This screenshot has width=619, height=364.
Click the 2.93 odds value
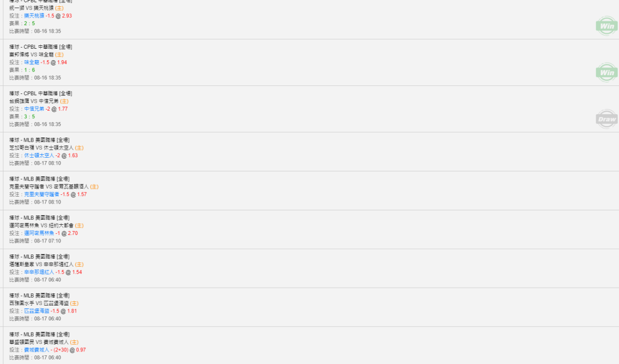pyautogui.click(x=66, y=16)
